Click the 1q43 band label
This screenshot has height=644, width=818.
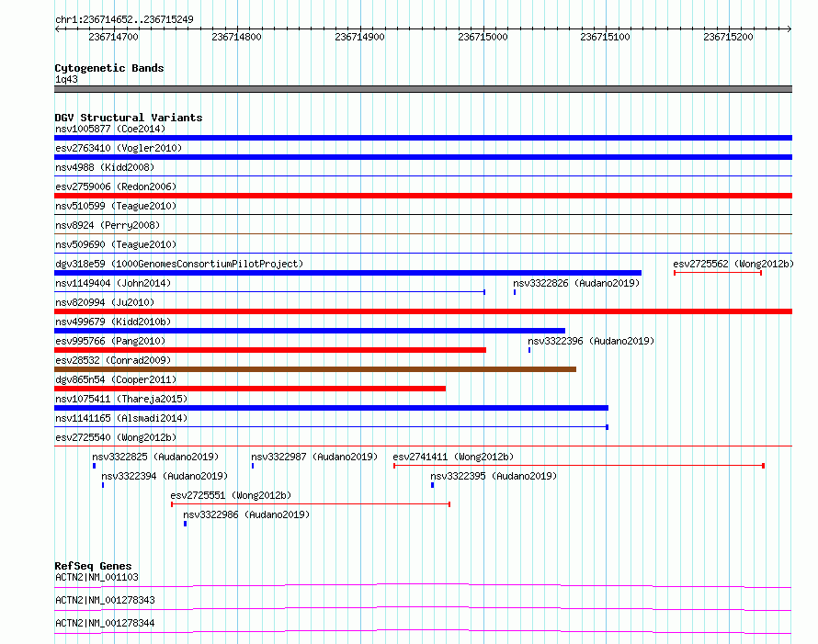click(x=66, y=79)
